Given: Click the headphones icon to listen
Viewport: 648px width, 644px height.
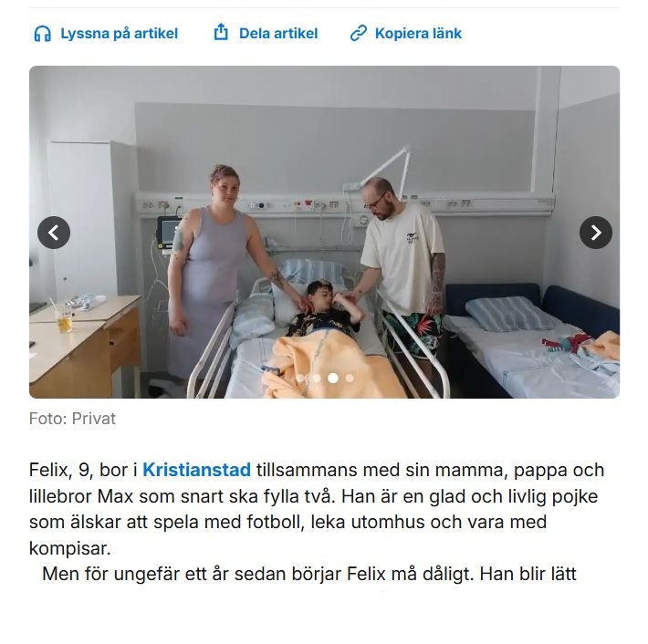Looking at the screenshot, I should click(x=42, y=34).
